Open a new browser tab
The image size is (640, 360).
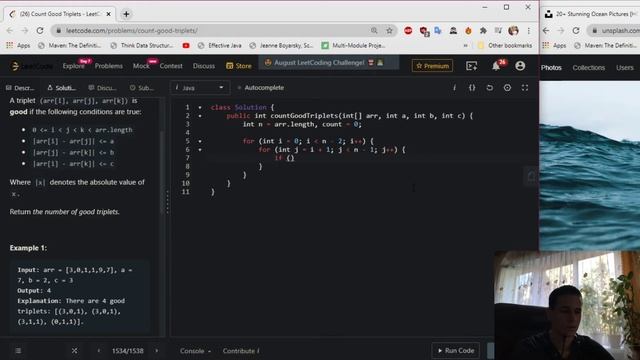126,14
